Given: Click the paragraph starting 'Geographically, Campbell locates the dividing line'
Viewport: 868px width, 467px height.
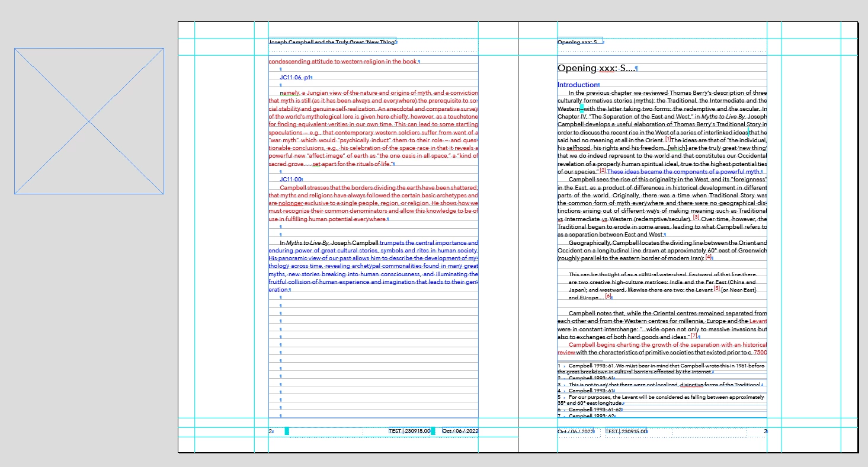Looking at the screenshot, I should click(662, 250).
